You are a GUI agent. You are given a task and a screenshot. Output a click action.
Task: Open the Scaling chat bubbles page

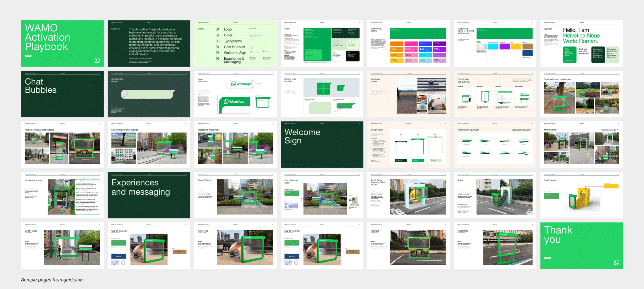tap(322, 94)
